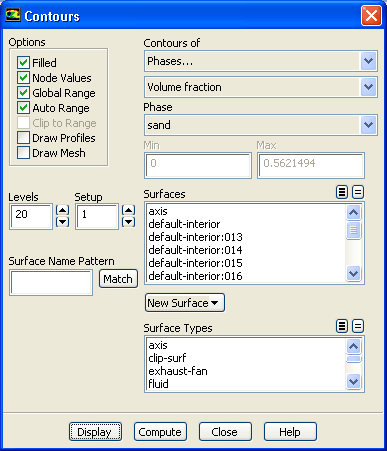Select exhaust-fan surface type

(246, 371)
